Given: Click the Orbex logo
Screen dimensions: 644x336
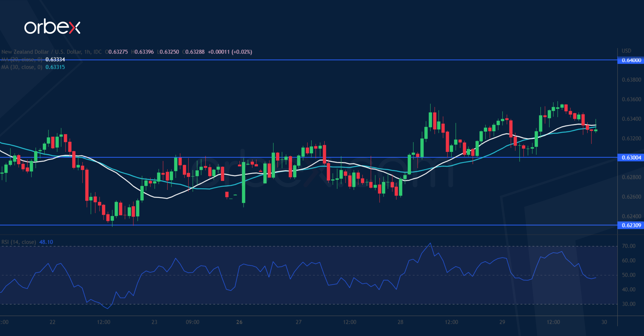Looking at the screenshot, I should [x=52, y=27].
